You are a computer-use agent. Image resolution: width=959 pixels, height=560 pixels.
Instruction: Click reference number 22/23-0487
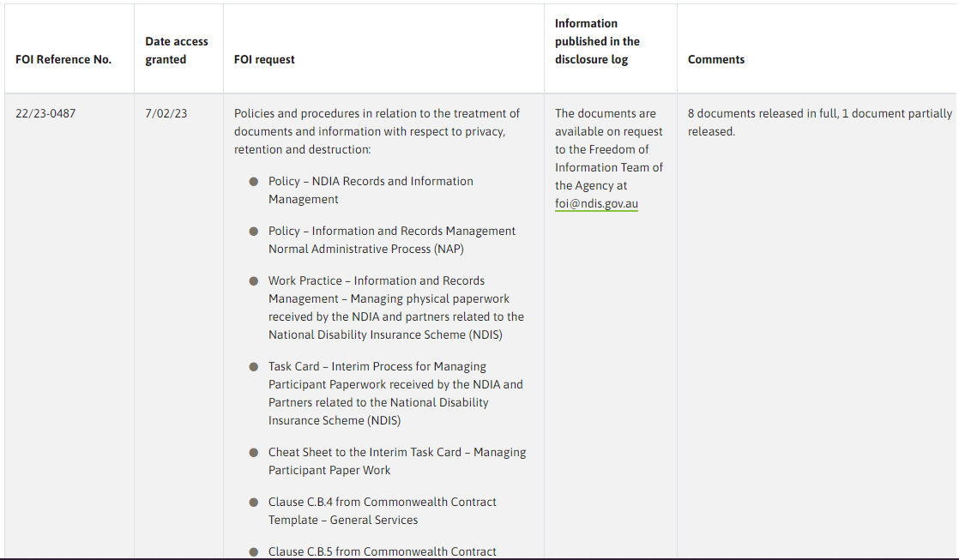click(x=45, y=114)
